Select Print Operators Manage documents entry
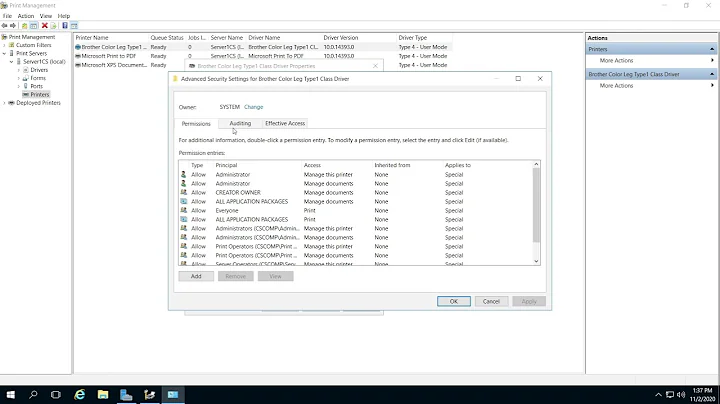720x404 pixels. point(356,255)
